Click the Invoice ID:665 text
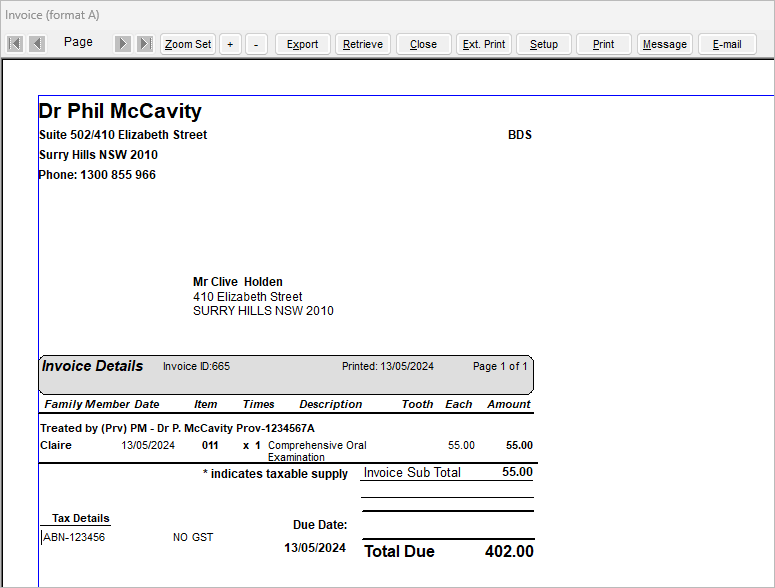The height and width of the screenshot is (588, 775). 196,366
